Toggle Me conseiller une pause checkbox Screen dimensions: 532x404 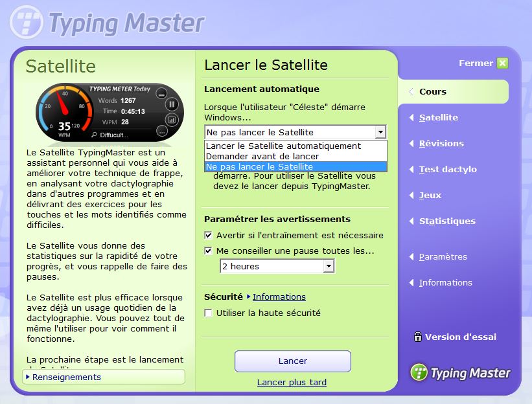pyautogui.click(x=208, y=251)
